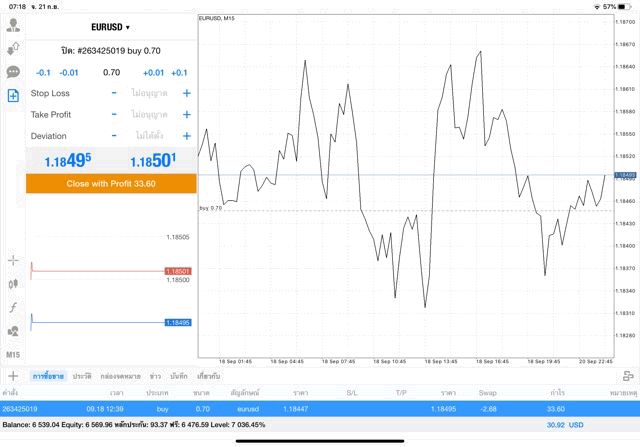Image resolution: width=640 pixels, height=447 pixels.
Task: Click the plus icon beside bottom tabs
Action: pos(13,376)
